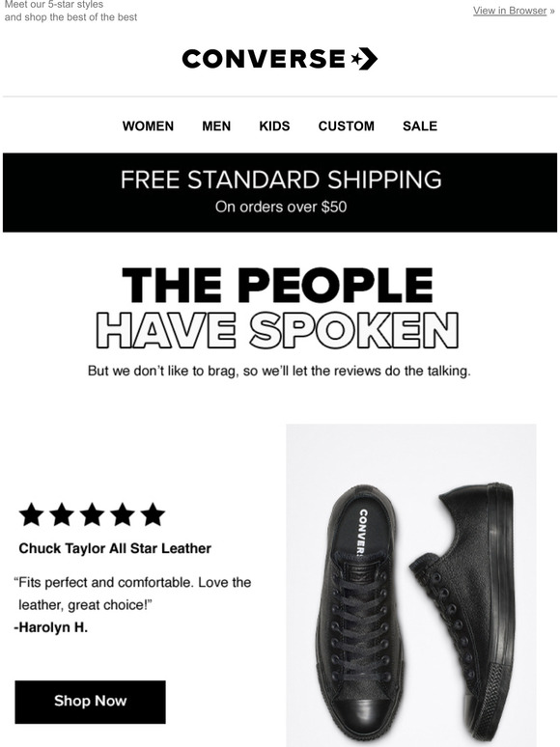Click the third rating star
This screenshot has width=560, height=747.
(x=92, y=514)
